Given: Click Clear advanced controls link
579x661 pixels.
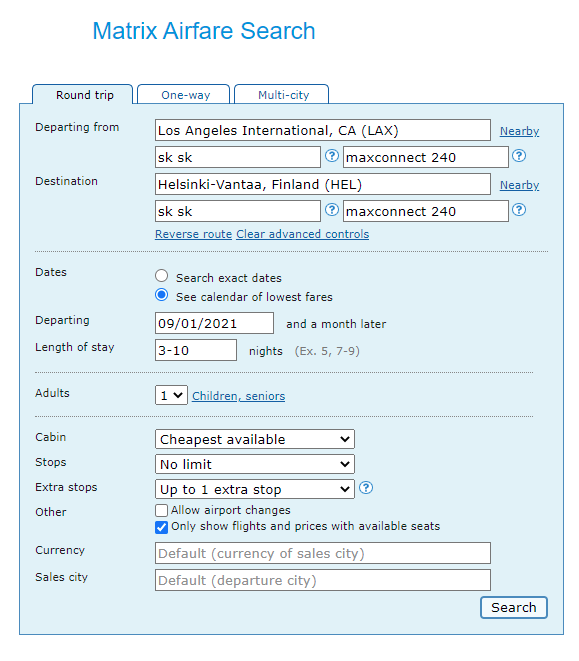Looking at the screenshot, I should pyautogui.click(x=302, y=234).
